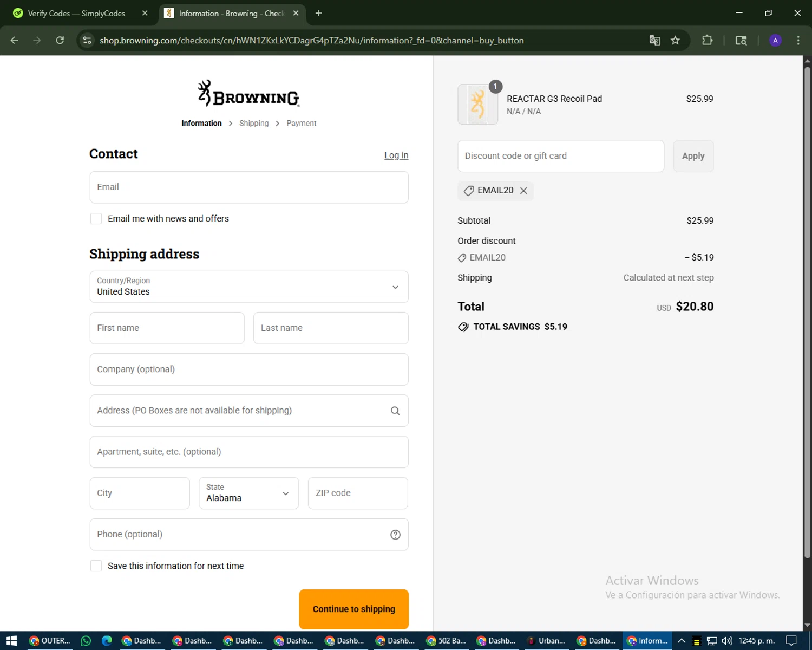Bookmark this page with the star icon
Viewport: 812px width, 650px height.
pos(675,40)
